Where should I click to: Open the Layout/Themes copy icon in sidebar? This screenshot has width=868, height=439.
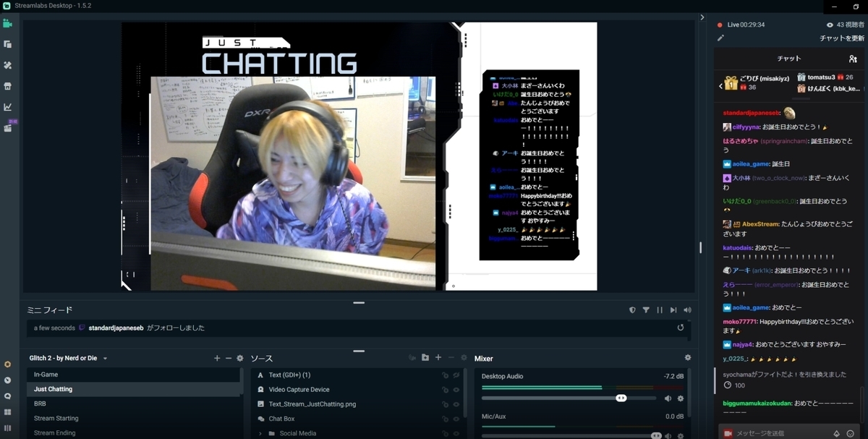[7, 44]
